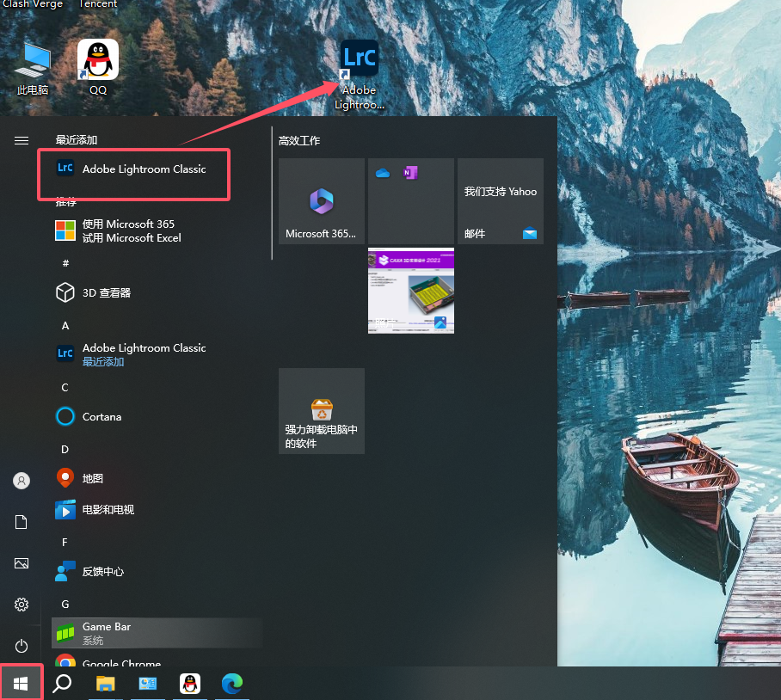Click the 最近添加 section heading
781x700 pixels.
77,140
